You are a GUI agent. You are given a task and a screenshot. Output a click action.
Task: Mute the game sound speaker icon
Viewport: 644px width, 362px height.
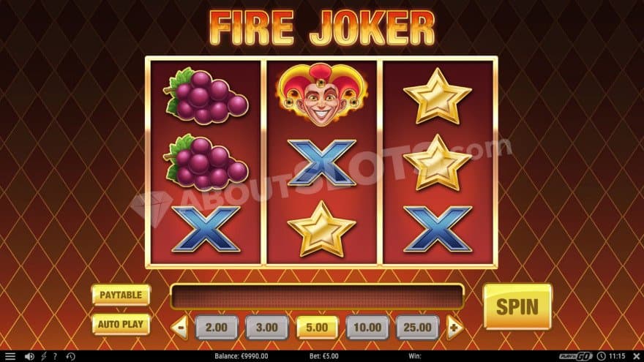point(29,356)
